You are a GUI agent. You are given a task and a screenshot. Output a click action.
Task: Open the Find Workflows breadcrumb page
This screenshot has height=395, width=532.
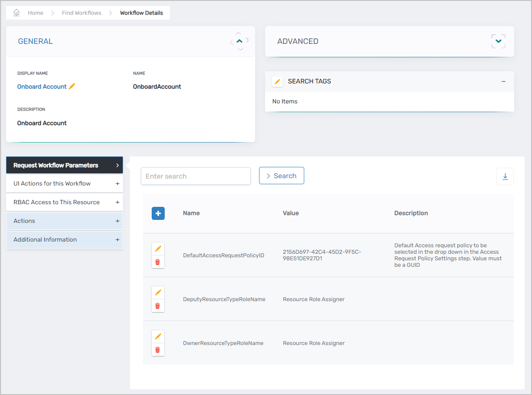pyautogui.click(x=81, y=13)
